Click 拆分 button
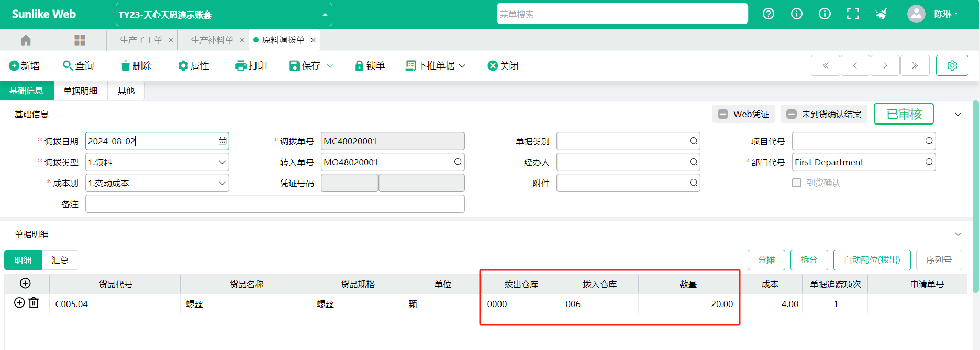This screenshot has width=980, height=350. click(809, 260)
